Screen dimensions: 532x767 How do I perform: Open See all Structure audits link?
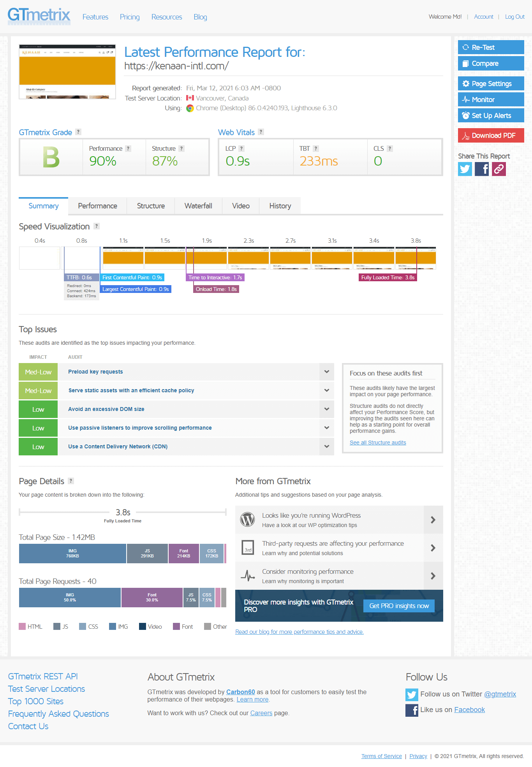tap(378, 443)
